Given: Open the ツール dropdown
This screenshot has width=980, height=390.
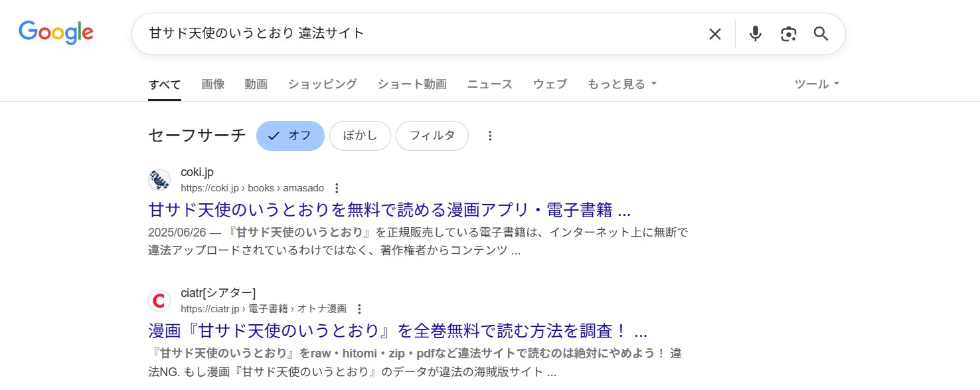Looking at the screenshot, I should click(816, 84).
